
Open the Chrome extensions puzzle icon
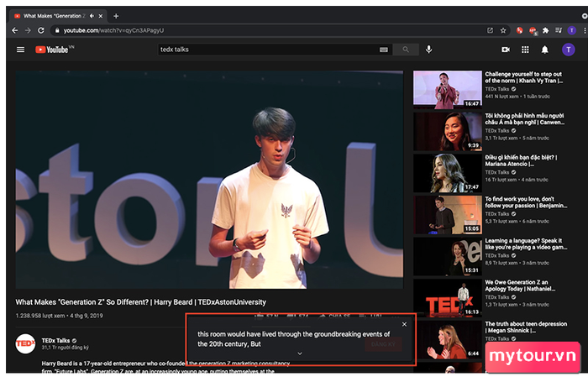tap(546, 30)
